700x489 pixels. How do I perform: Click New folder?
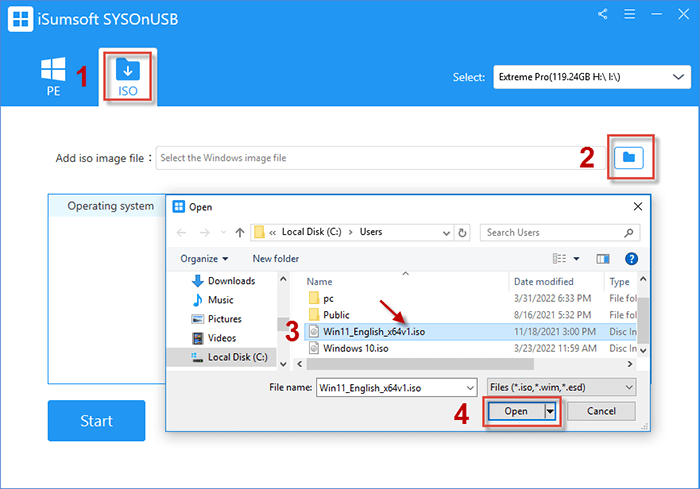coord(275,259)
